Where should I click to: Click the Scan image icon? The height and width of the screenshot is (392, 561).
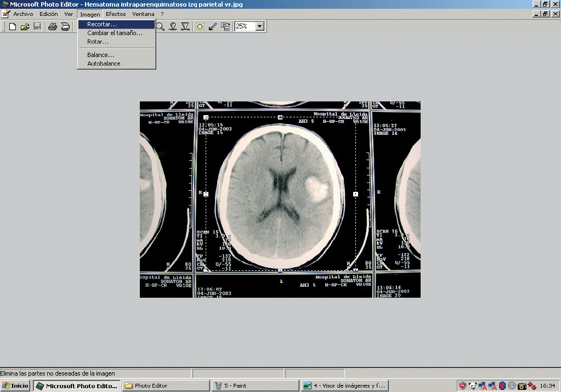click(x=65, y=26)
